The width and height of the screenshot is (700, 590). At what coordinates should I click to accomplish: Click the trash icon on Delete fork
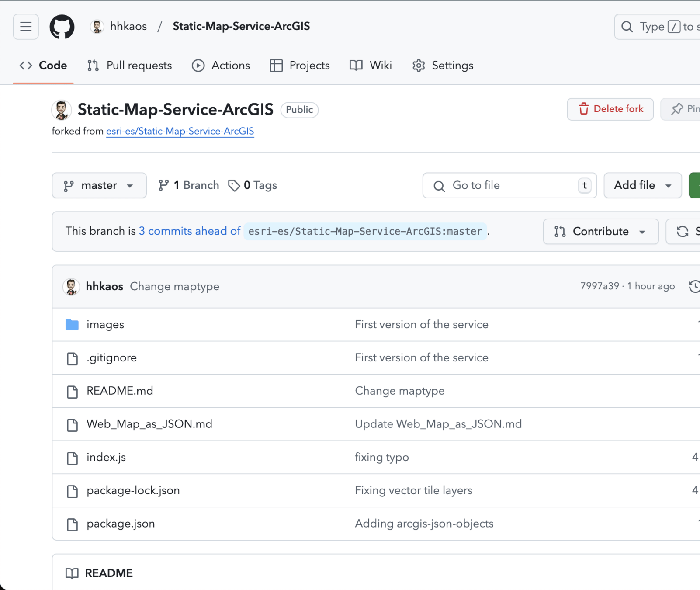click(584, 109)
